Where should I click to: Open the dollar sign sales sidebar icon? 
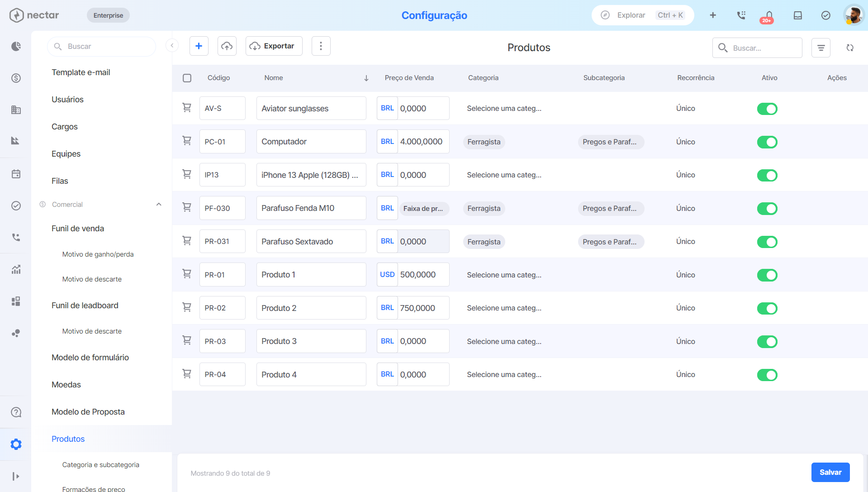tap(16, 78)
